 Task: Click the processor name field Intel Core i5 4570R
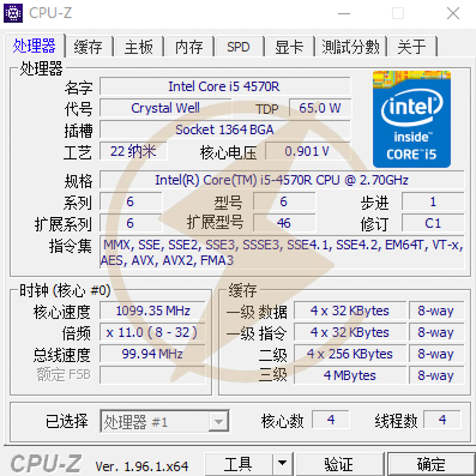coord(225,86)
